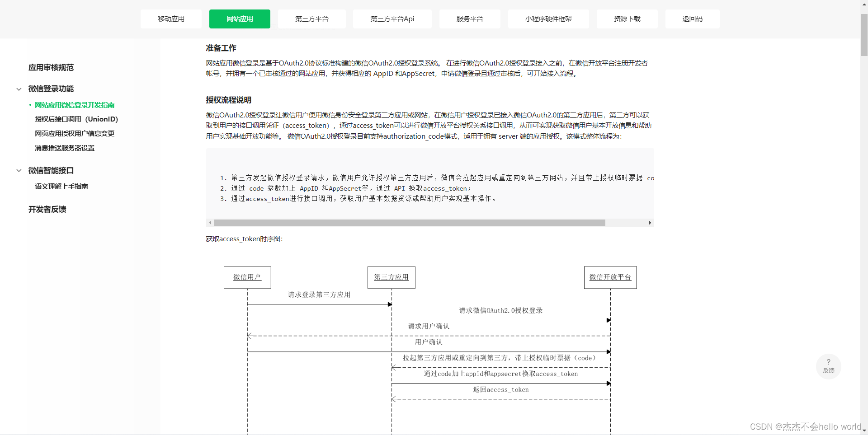Open the 微信智能接口 sidebar heading

tap(51, 170)
